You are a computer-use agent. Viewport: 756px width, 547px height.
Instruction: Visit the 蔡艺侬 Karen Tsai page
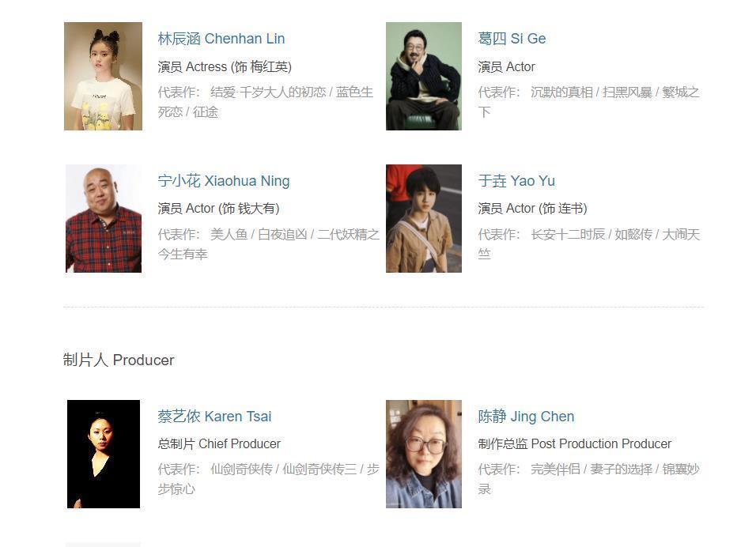tap(214, 417)
